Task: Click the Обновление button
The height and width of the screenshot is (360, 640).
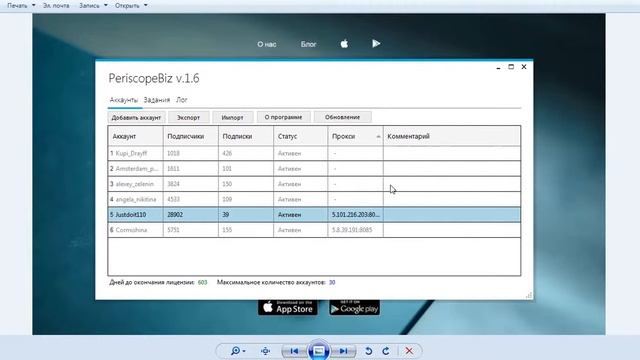Action: click(x=342, y=117)
